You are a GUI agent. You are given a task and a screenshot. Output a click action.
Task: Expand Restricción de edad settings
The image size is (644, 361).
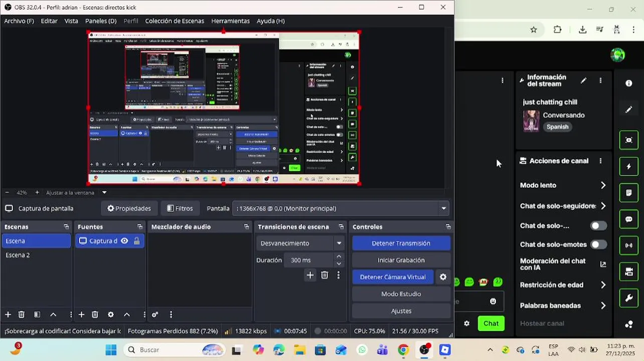(x=603, y=285)
